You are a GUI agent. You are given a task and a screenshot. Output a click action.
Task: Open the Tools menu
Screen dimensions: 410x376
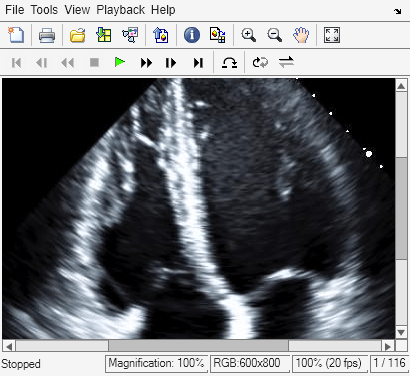pyautogui.click(x=44, y=10)
